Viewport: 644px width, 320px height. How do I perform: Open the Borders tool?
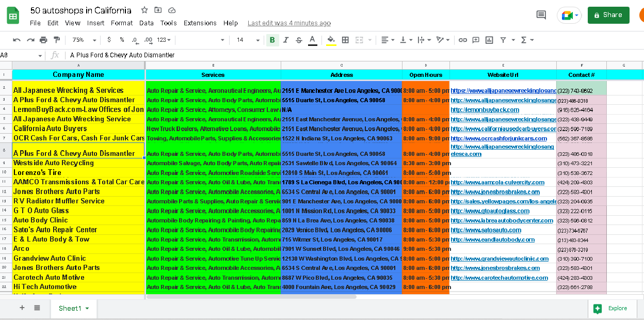pos(345,40)
